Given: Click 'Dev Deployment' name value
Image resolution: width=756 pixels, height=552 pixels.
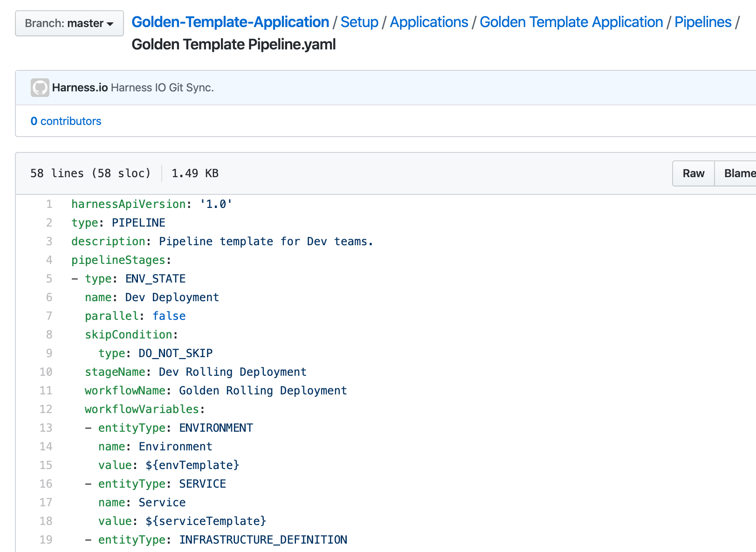Looking at the screenshot, I should 172,297.
